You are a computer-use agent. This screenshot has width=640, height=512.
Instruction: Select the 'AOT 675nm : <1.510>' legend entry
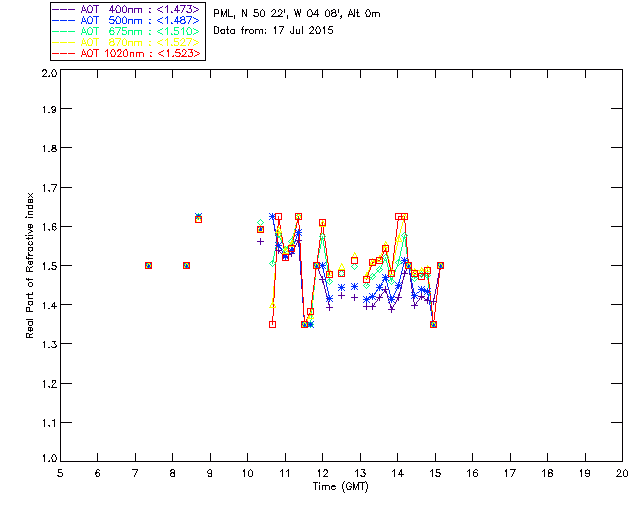[x=126, y=31]
